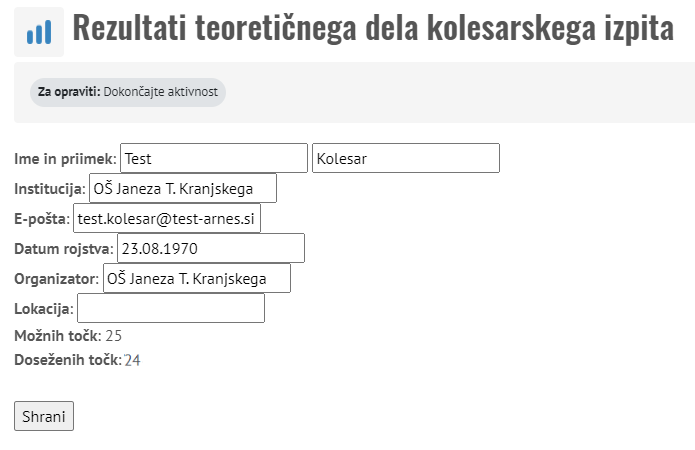This screenshot has width=695, height=450.
Task: Click the Organizator text field
Action: (196, 278)
